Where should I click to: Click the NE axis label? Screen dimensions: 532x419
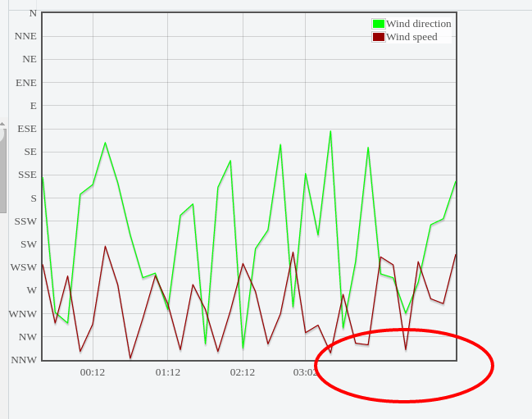30,59
